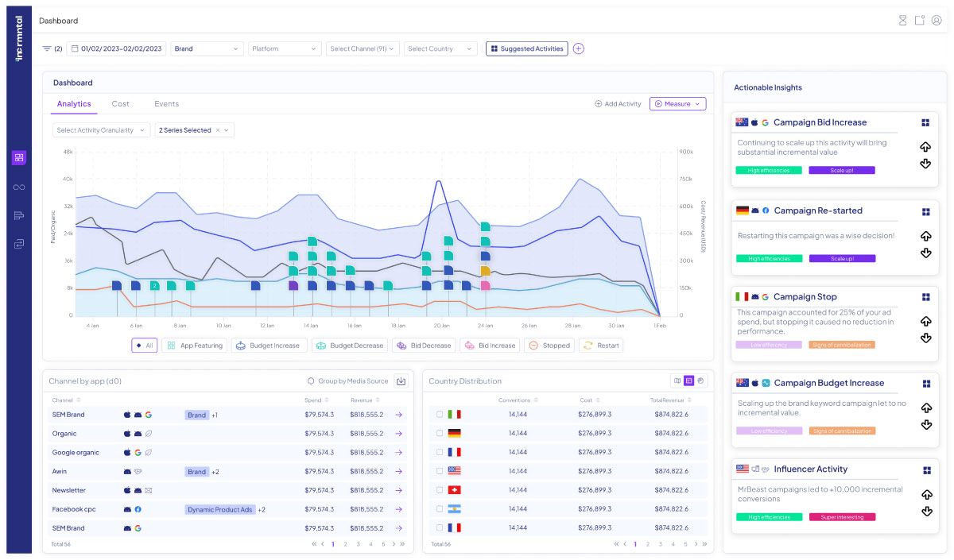Image resolution: width=954 pixels, height=560 pixels.
Task: Click the Add Activity button
Action: tap(618, 104)
